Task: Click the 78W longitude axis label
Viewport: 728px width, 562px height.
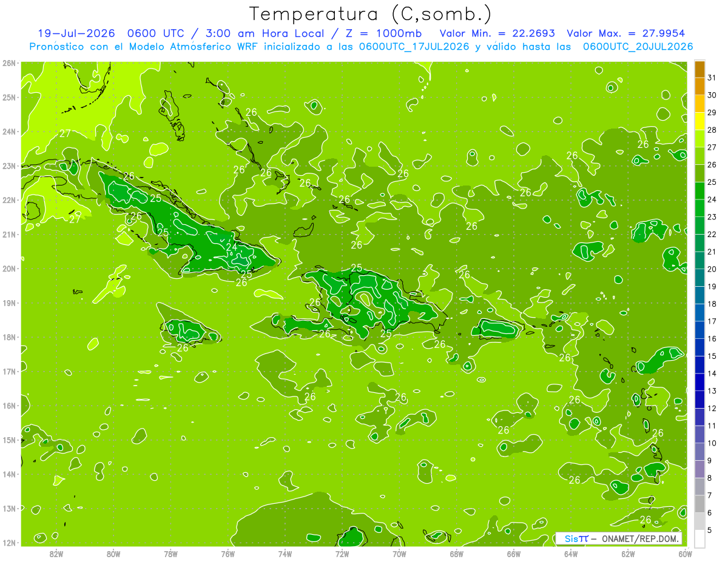Action: tap(170, 554)
